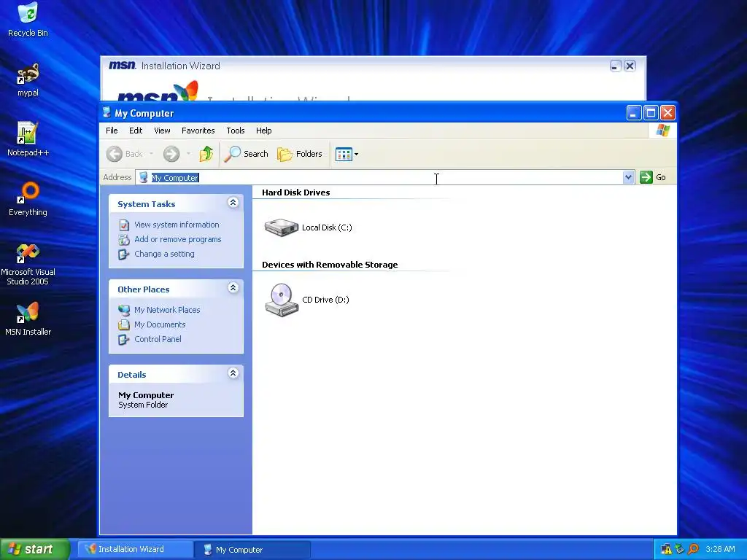
Task: Select the Everything desktop shortcut
Action: (28, 200)
